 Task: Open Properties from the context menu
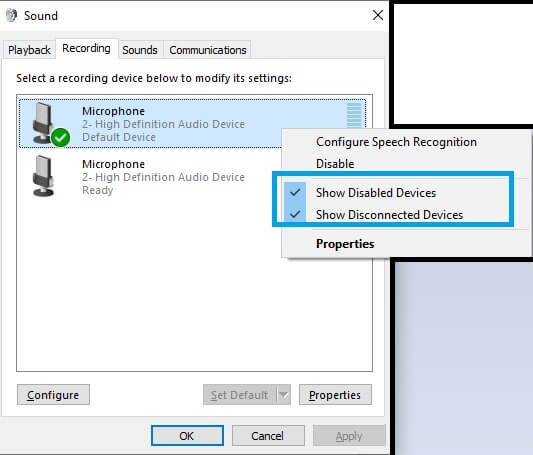345,244
